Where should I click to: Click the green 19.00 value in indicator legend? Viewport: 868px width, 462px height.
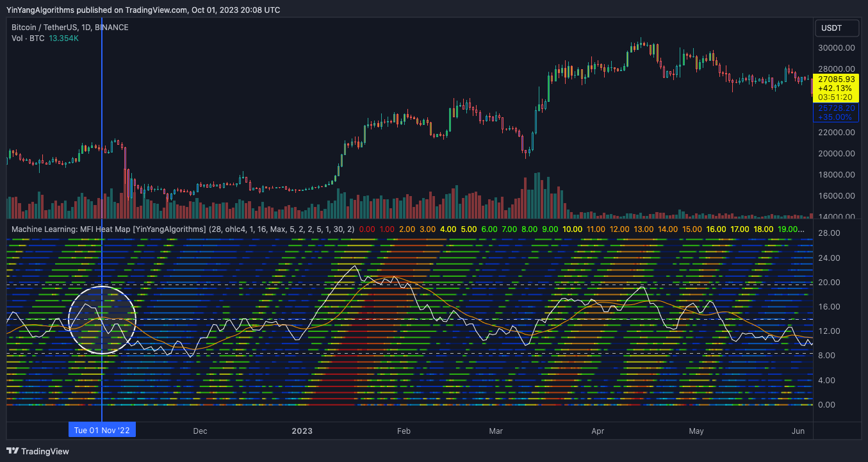click(x=790, y=229)
